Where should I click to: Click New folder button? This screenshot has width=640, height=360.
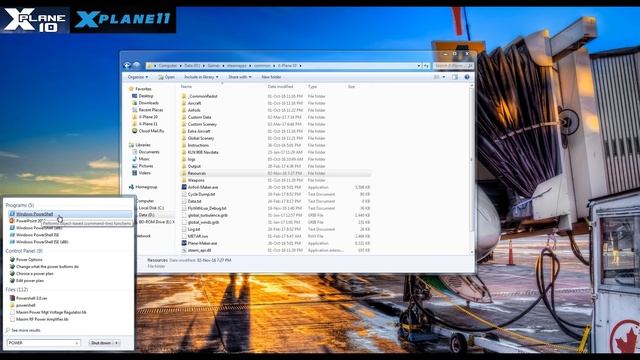pos(271,77)
